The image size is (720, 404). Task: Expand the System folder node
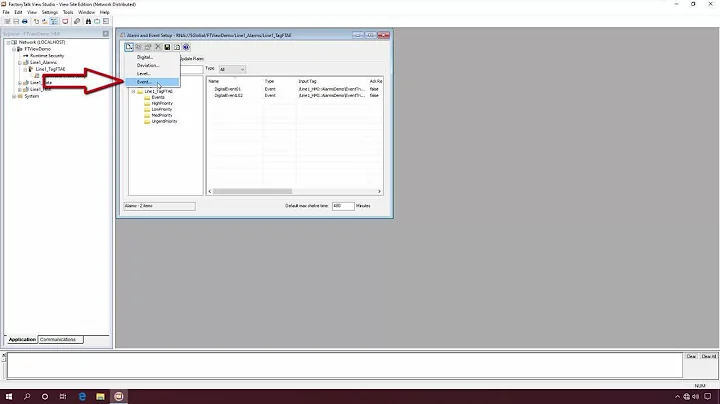[14, 96]
